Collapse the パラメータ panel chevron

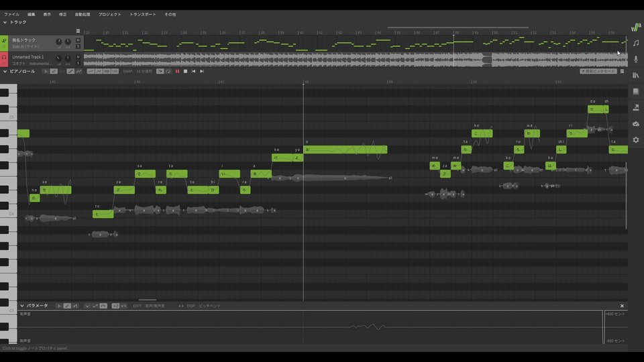[22, 306]
